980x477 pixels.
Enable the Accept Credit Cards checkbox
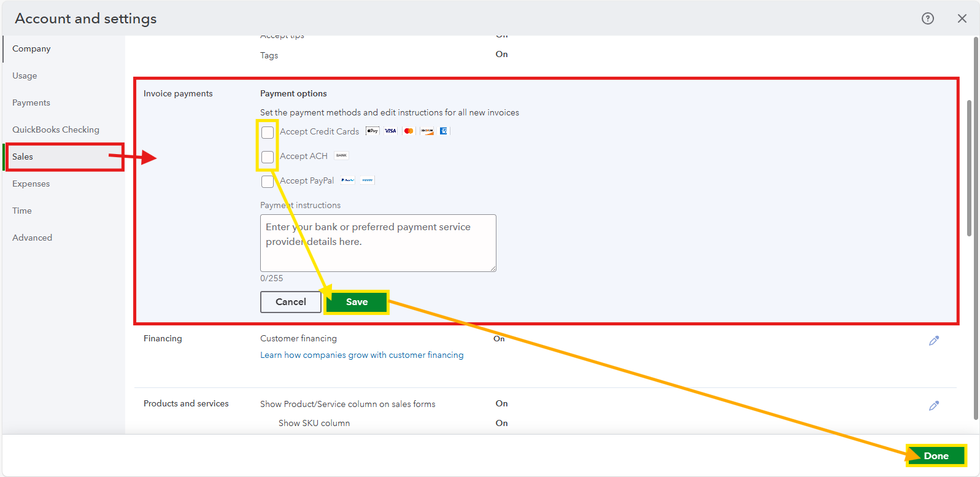pos(268,132)
